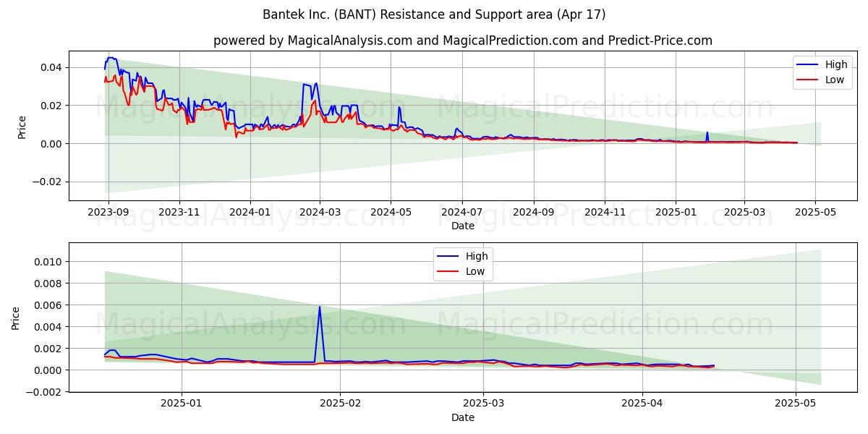Click the '0.008' y-axis tick label
The image size is (868, 434).
click(x=49, y=283)
